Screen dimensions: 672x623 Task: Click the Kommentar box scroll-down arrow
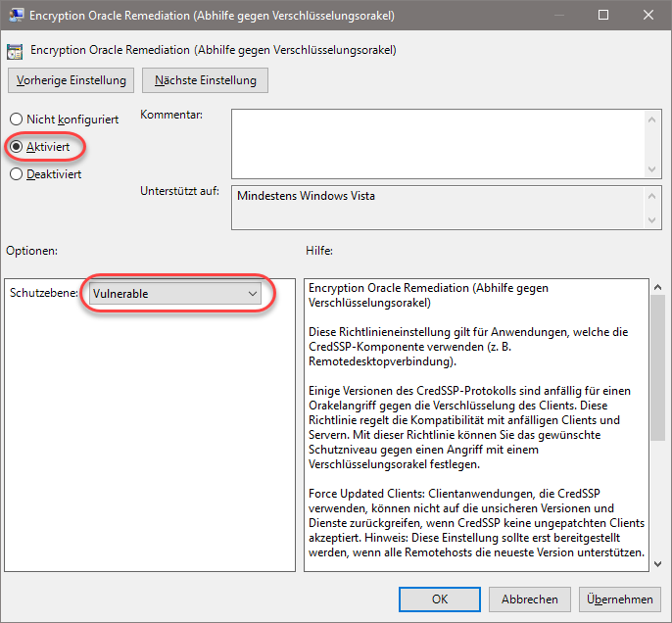(x=652, y=168)
